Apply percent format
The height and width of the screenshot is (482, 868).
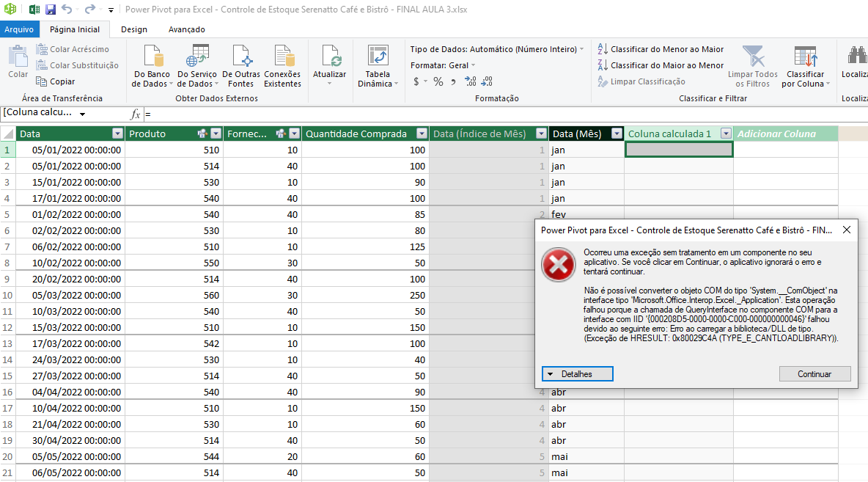pyautogui.click(x=438, y=81)
